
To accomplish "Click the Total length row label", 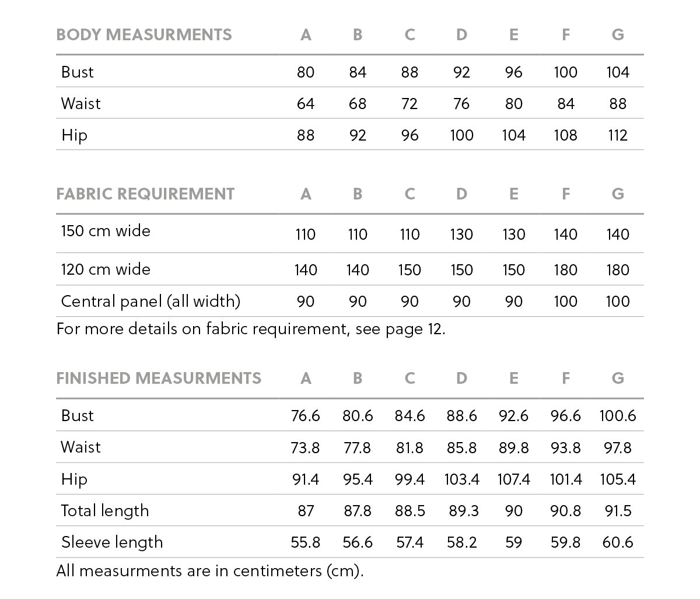I will click(105, 511).
